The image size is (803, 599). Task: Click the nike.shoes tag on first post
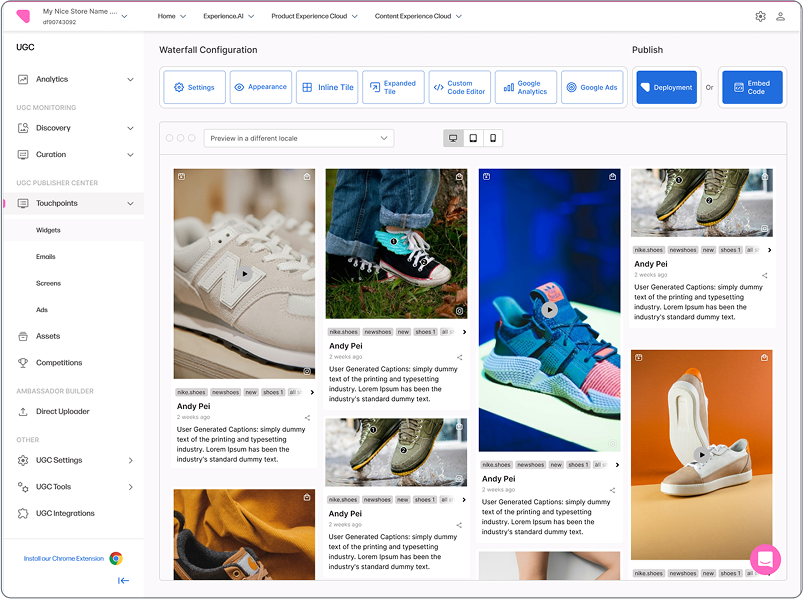[x=190, y=393]
